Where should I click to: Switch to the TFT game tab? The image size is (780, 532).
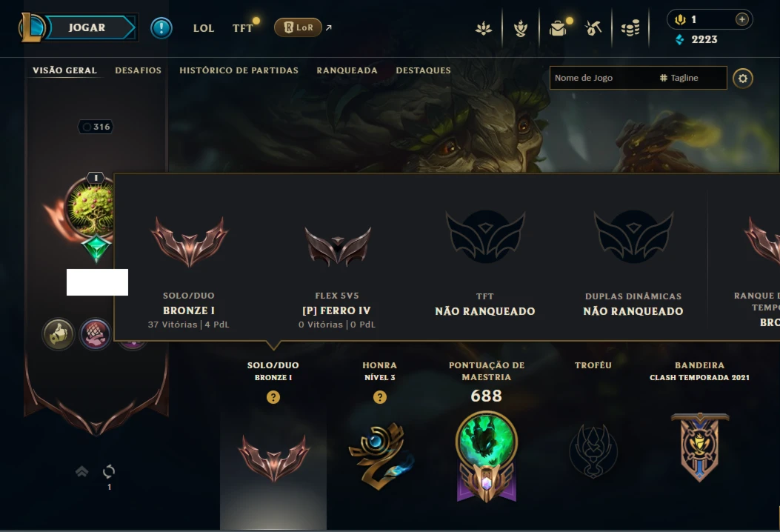[243, 28]
